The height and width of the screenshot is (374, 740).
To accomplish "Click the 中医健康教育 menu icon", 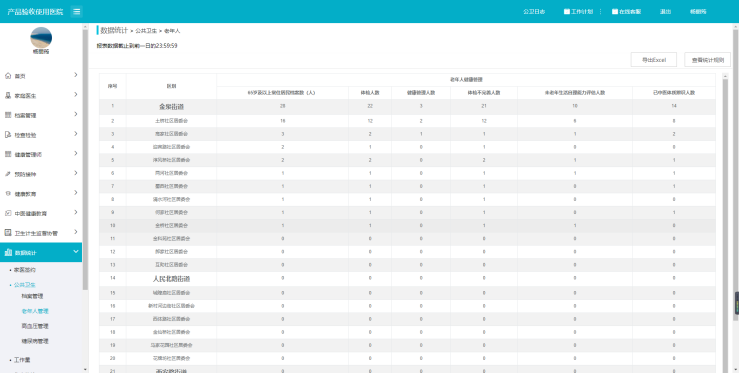I will [x=8, y=213].
